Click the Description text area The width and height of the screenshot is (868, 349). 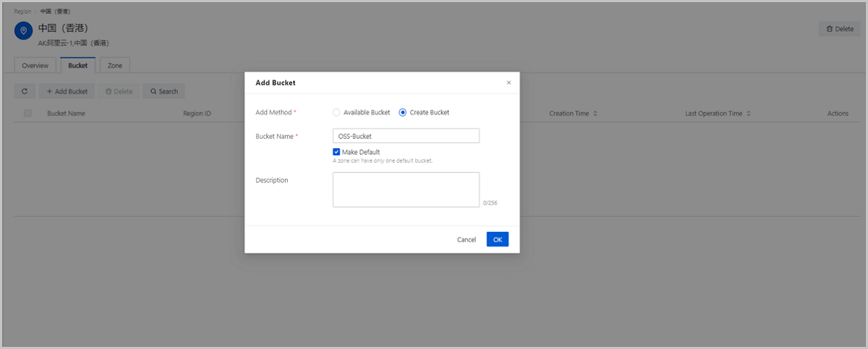coord(406,189)
